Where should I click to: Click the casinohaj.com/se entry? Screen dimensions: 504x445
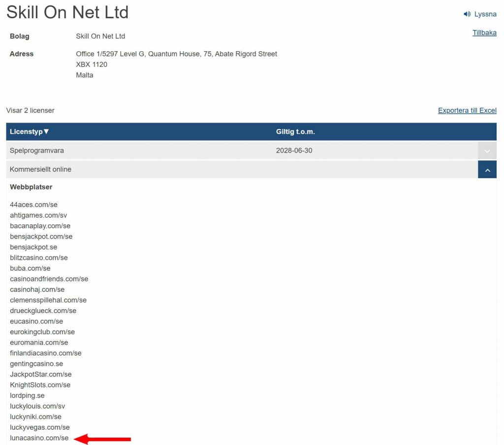click(37, 289)
